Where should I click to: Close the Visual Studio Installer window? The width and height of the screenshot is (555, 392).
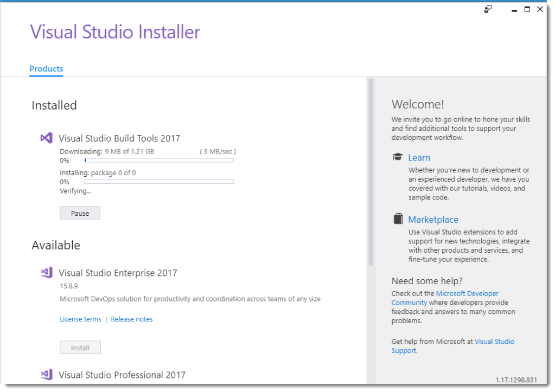[x=540, y=9]
